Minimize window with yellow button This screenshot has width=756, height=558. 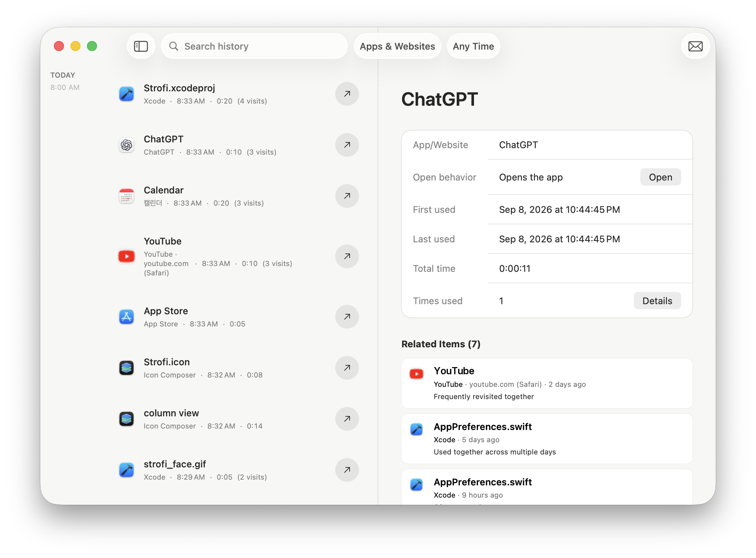pos(75,46)
